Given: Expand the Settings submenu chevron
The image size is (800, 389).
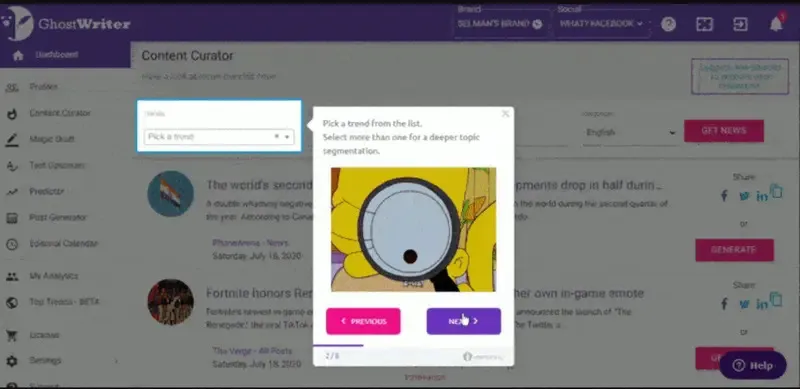Looking at the screenshot, I should (116, 361).
